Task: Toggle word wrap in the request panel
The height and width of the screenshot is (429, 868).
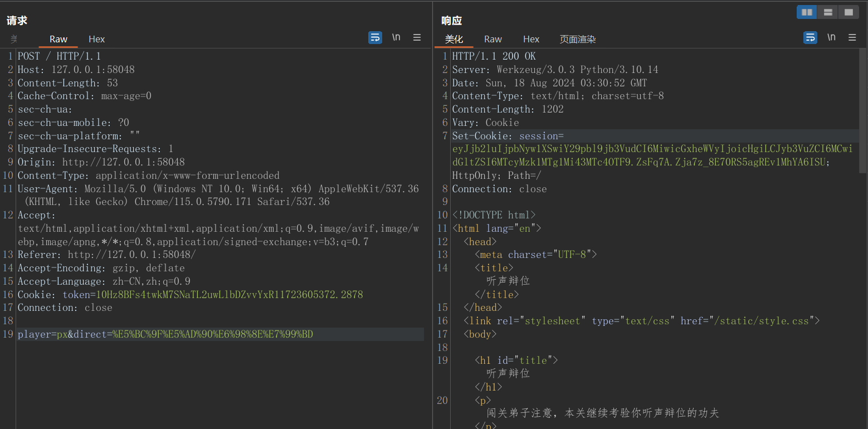Action: click(x=376, y=37)
